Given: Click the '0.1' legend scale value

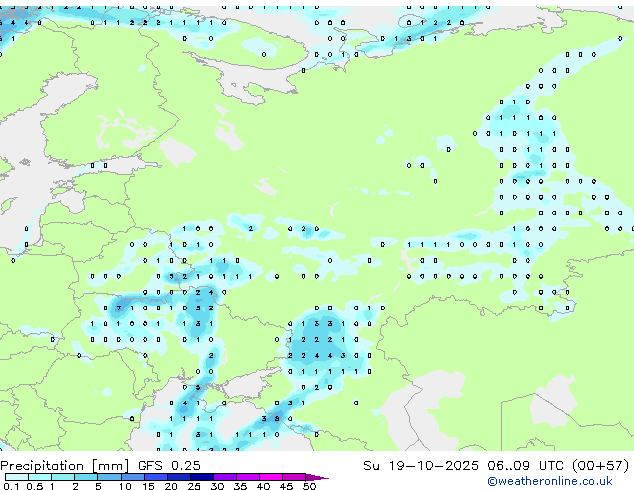Looking at the screenshot, I should 11,486.
